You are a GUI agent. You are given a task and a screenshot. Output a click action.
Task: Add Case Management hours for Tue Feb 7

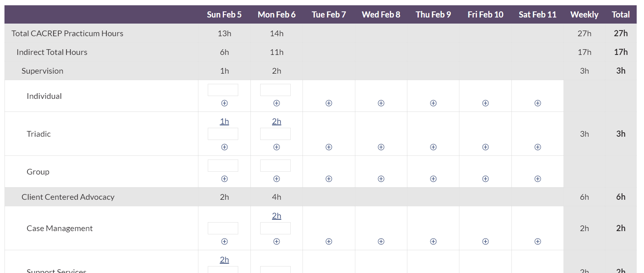click(329, 241)
